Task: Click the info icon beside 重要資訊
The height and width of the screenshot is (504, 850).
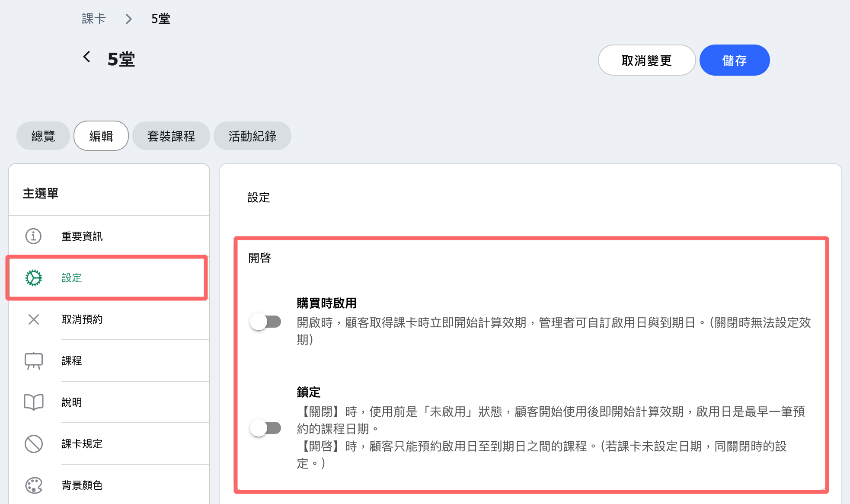Action: point(33,236)
